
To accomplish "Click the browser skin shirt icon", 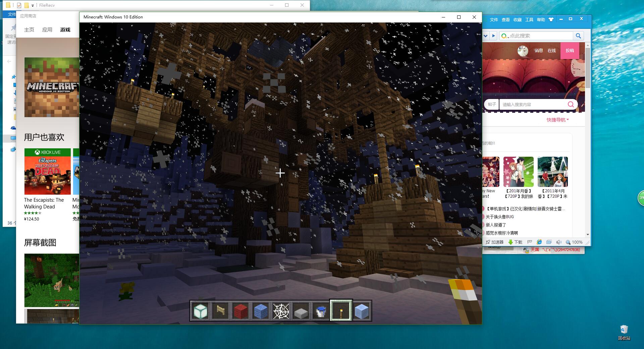I will 551,19.
